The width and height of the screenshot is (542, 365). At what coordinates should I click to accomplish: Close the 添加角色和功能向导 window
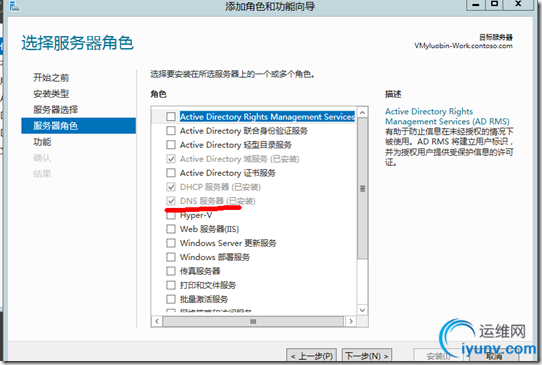click(x=518, y=4)
